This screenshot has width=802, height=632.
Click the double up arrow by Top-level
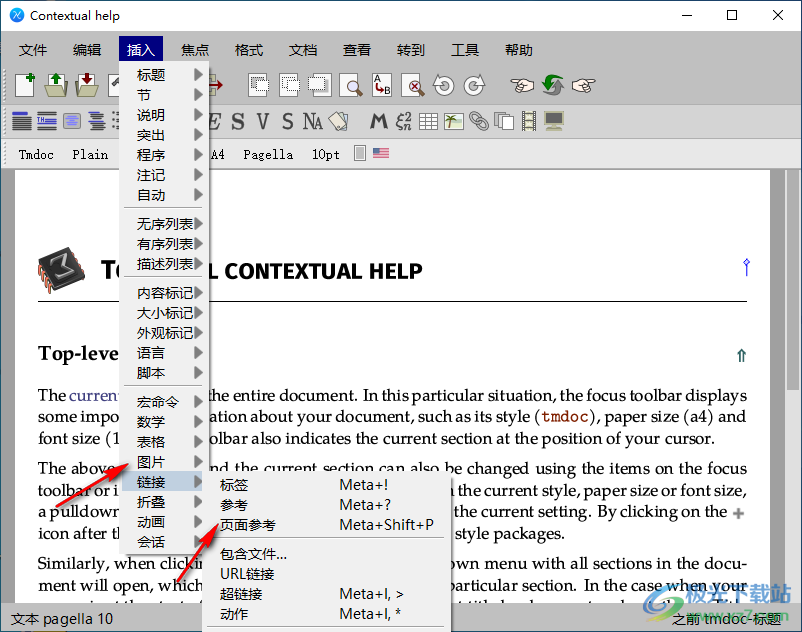(x=741, y=355)
